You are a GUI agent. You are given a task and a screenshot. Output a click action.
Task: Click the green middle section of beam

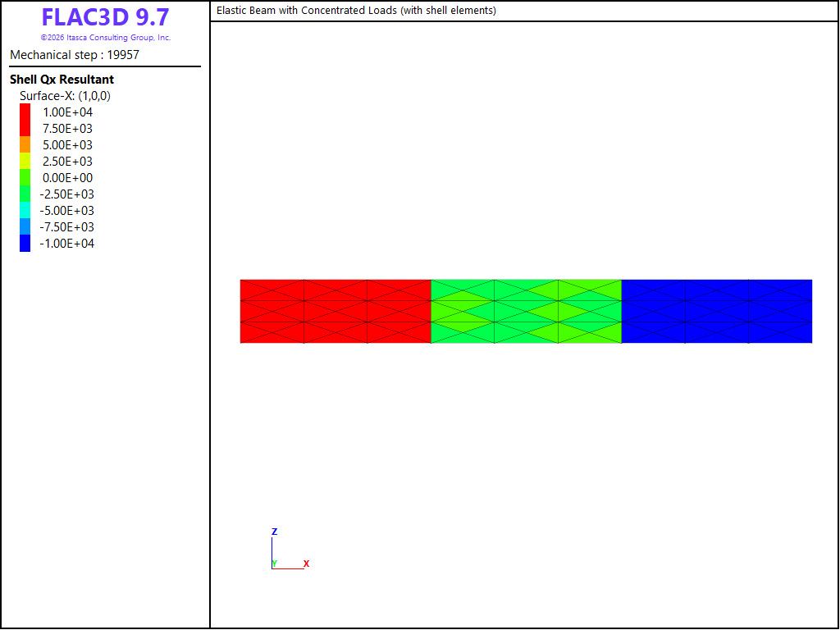click(526, 311)
